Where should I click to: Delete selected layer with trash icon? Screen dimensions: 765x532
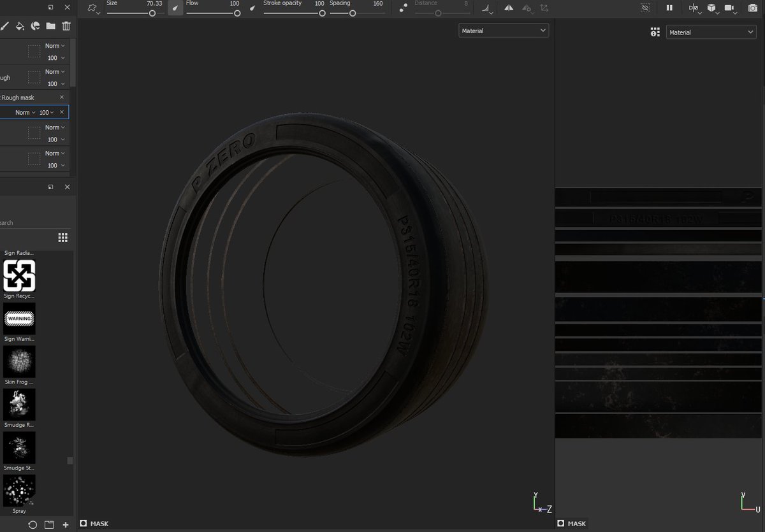66,26
